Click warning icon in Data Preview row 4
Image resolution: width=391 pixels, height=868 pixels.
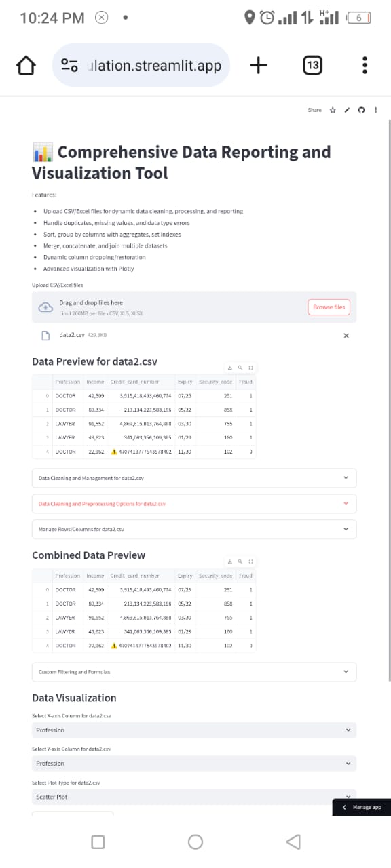(114, 451)
